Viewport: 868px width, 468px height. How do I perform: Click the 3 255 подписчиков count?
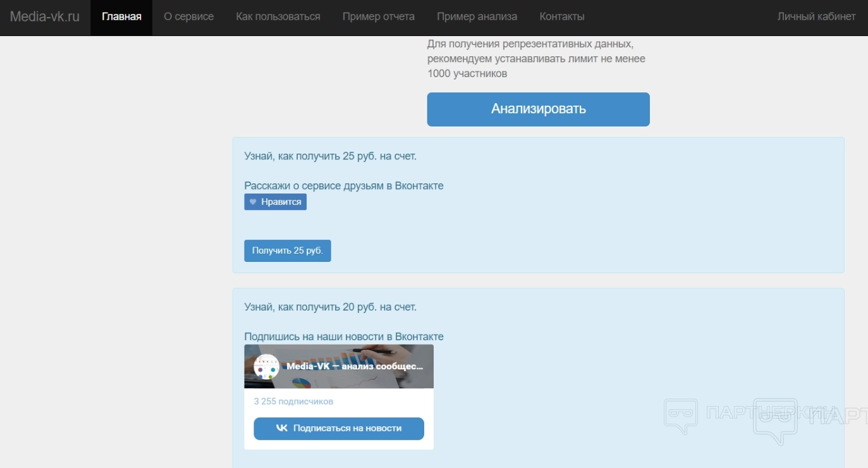click(x=293, y=402)
